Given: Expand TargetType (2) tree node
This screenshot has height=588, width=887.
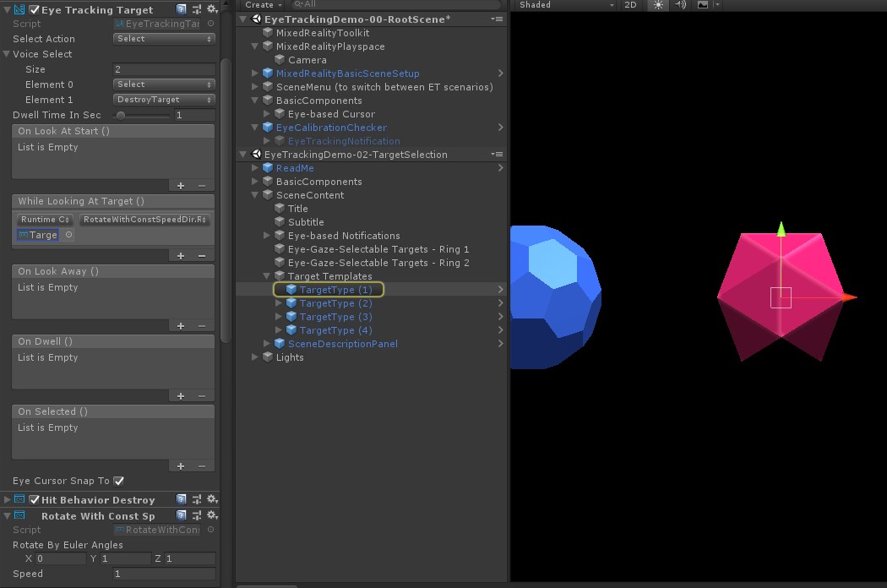Looking at the screenshot, I should coord(278,303).
